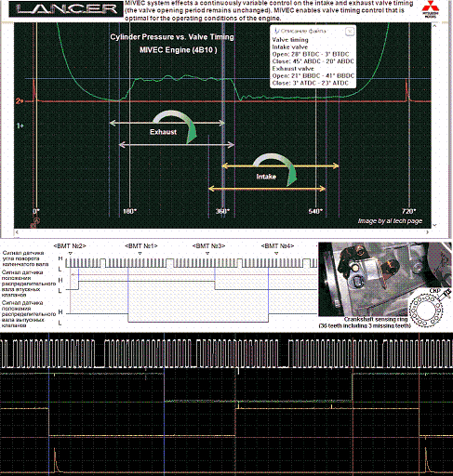Click the <ВМТ №4> marker label
The height and width of the screenshot is (476, 453).
277,246
